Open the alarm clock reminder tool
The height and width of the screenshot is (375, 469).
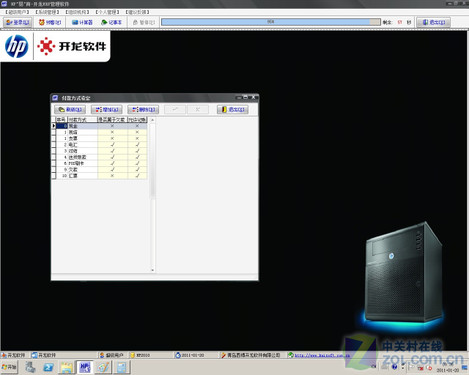click(x=50, y=22)
